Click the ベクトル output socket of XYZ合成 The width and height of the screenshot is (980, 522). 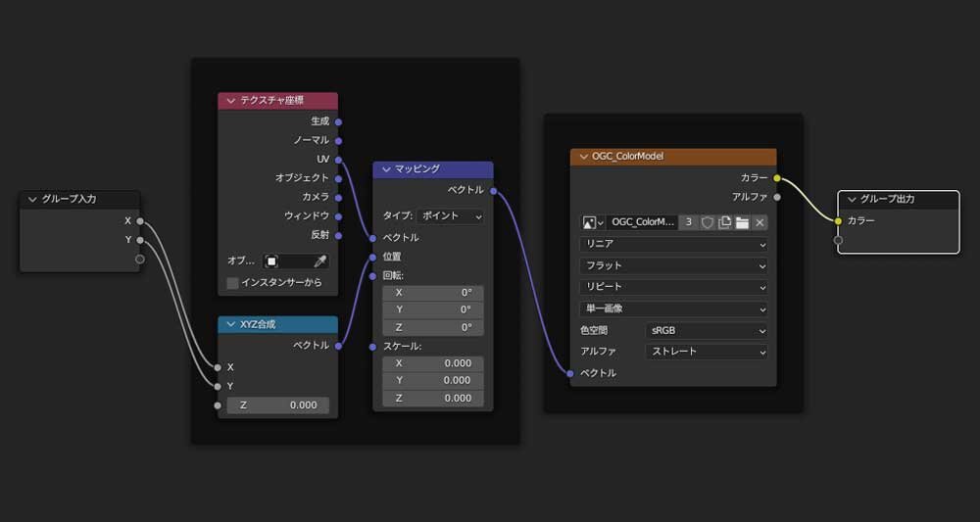338,346
